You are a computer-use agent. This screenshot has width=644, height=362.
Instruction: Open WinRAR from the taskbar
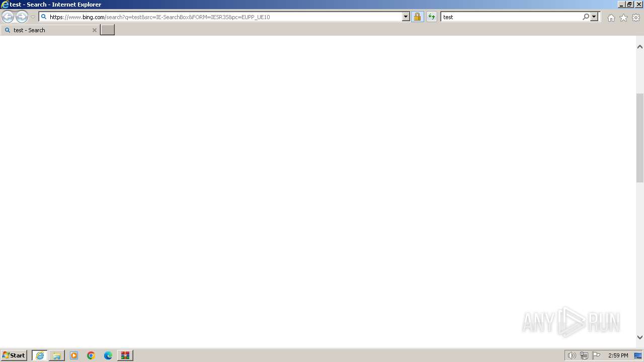click(x=125, y=355)
